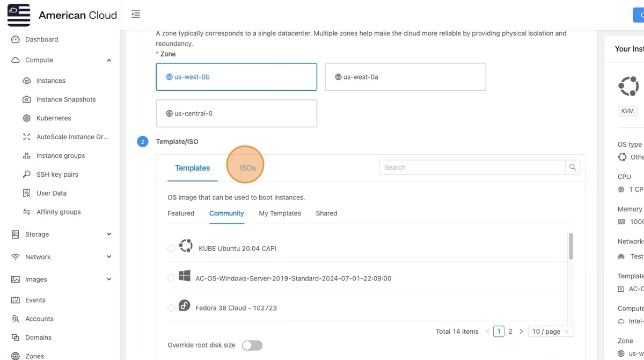Click the search magnifier button
644x360 pixels.
[x=573, y=168]
